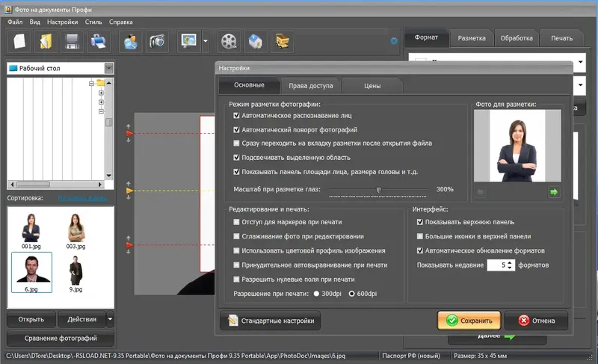Click the shopping cart order icon
Image resolution: width=598 pixels, height=364 pixels.
pos(282,41)
